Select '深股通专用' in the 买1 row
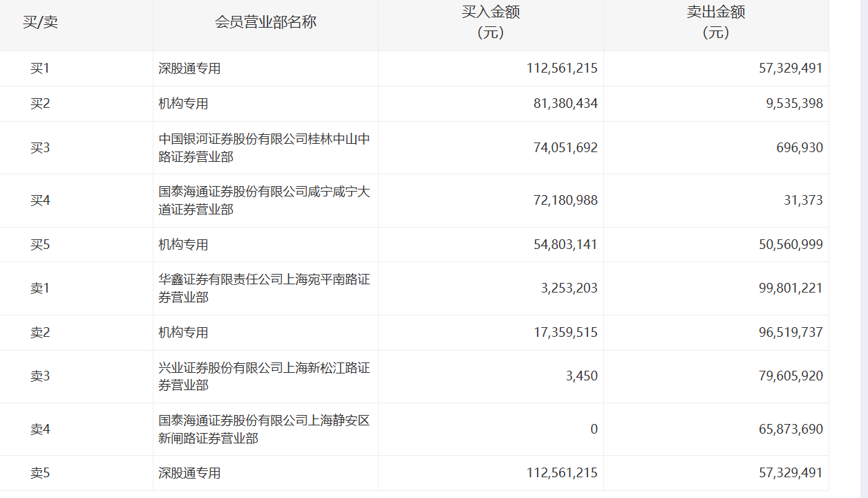This screenshot has height=498, width=868. tap(189, 68)
